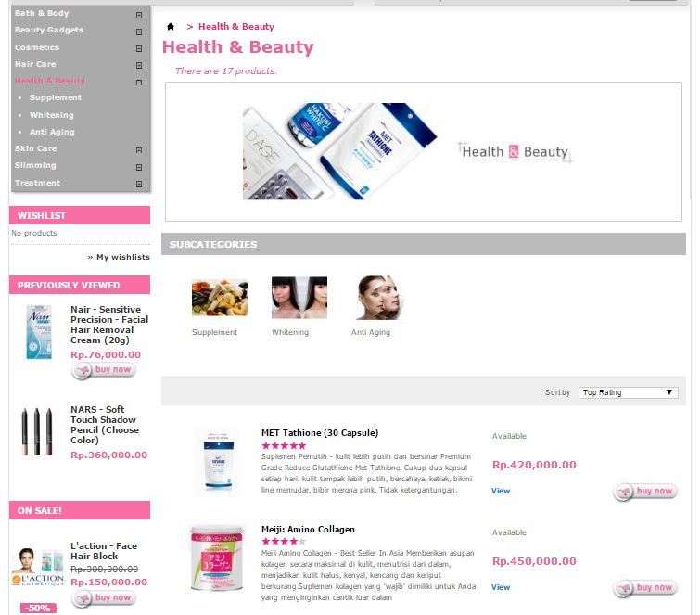Open the Meiji: Amino Collagen title

(x=308, y=530)
